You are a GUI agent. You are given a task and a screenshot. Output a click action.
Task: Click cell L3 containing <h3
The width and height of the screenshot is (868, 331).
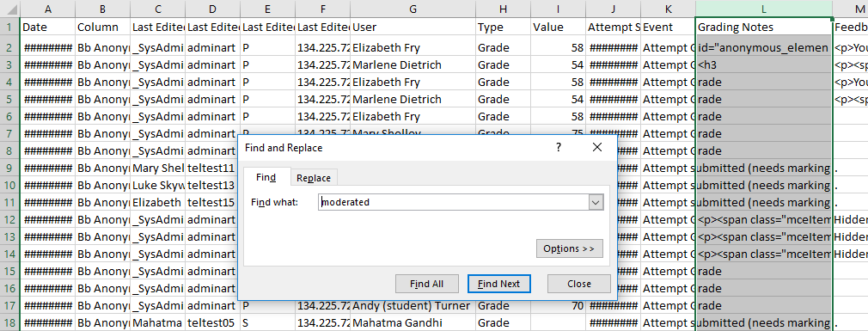tap(763, 65)
